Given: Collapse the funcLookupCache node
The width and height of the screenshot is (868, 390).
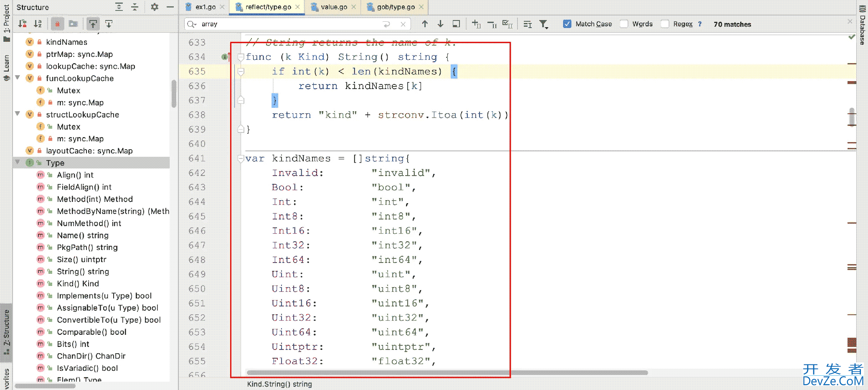Looking at the screenshot, I should click(18, 78).
